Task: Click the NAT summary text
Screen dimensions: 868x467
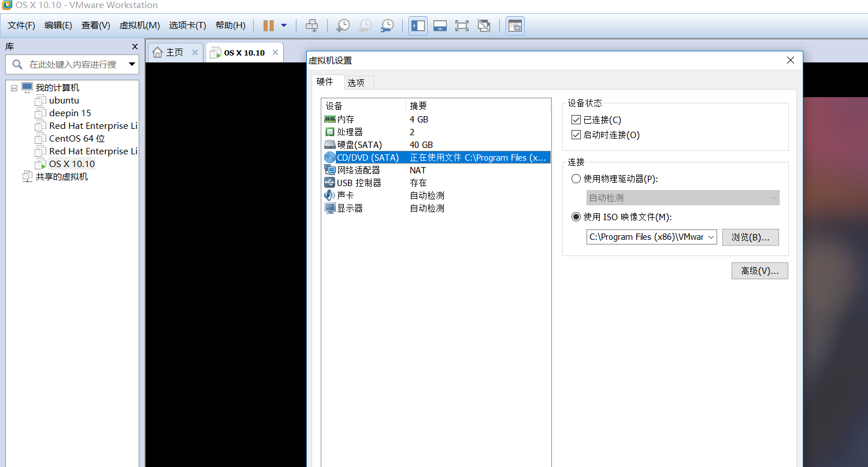Action: (418, 171)
